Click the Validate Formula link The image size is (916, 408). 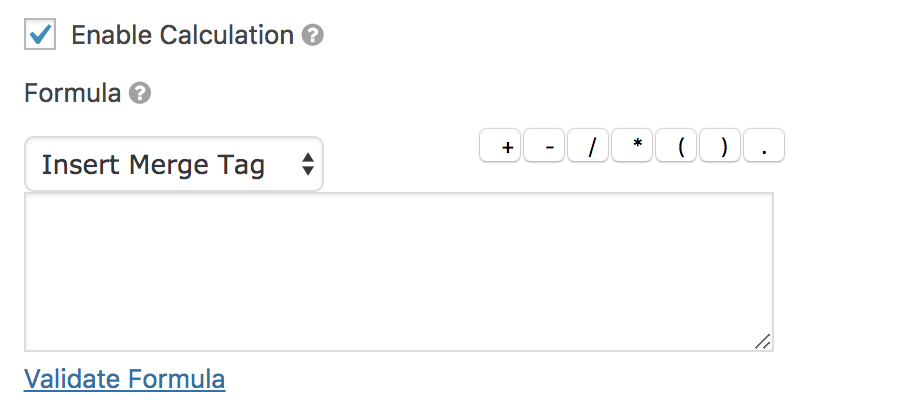tap(124, 379)
